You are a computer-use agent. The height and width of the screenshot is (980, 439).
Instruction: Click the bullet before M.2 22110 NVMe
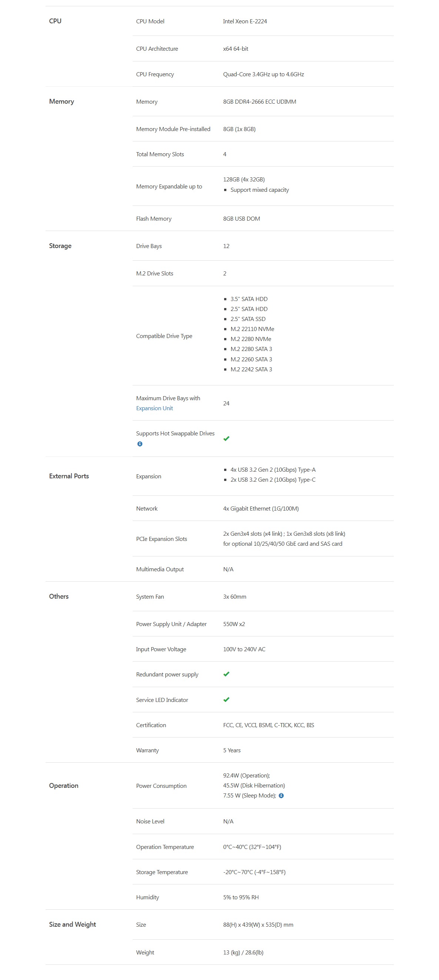tap(225, 329)
